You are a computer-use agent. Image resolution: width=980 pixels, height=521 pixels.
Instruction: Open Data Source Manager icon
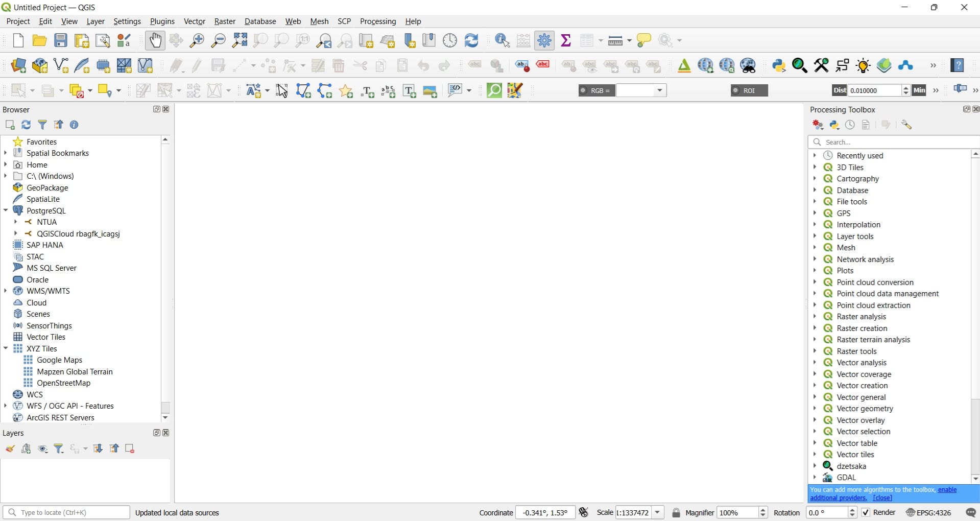click(x=18, y=65)
